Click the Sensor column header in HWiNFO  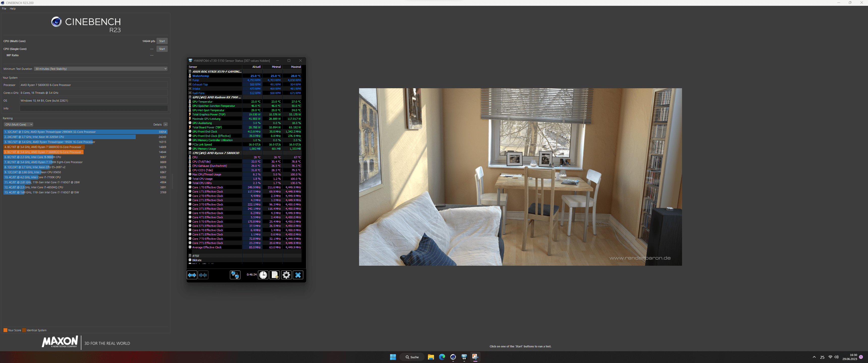click(x=215, y=67)
